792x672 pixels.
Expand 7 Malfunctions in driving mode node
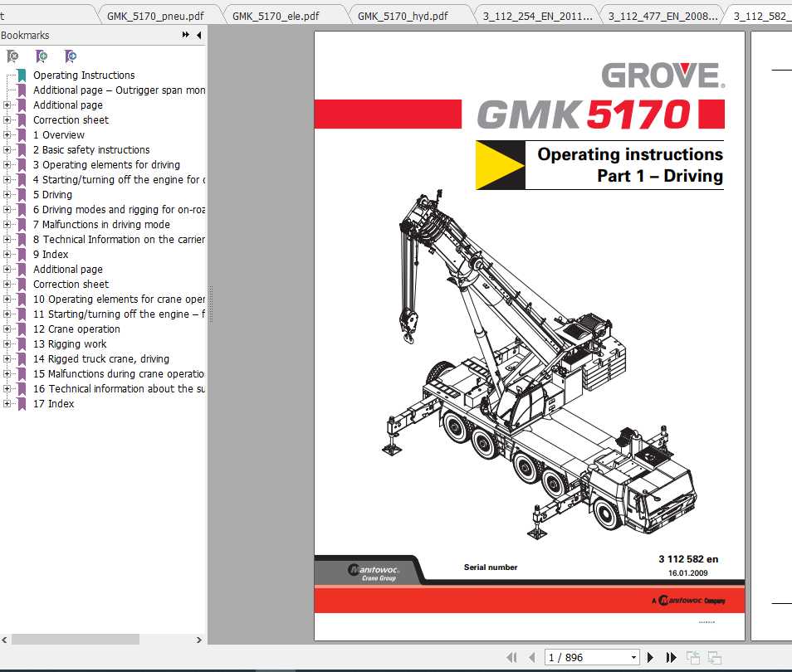point(7,224)
